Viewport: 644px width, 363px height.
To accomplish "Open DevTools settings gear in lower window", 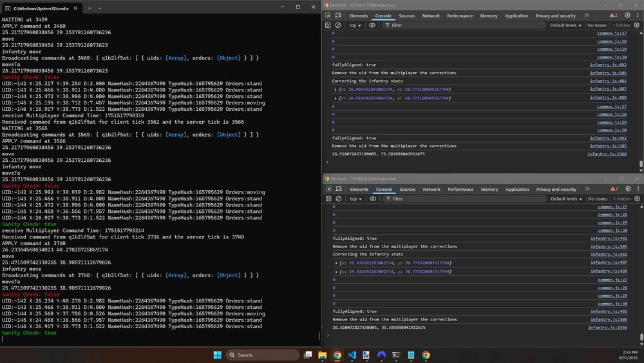I will coord(628,189).
